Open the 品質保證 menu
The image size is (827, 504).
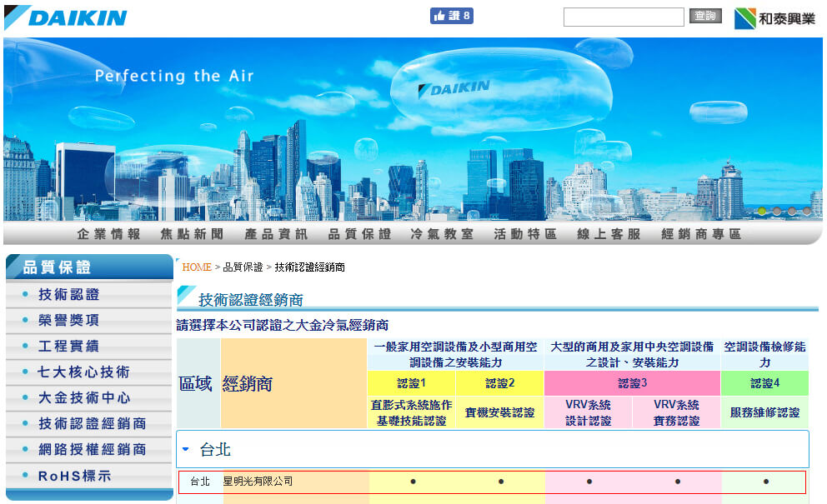pyautogui.click(x=359, y=234)
